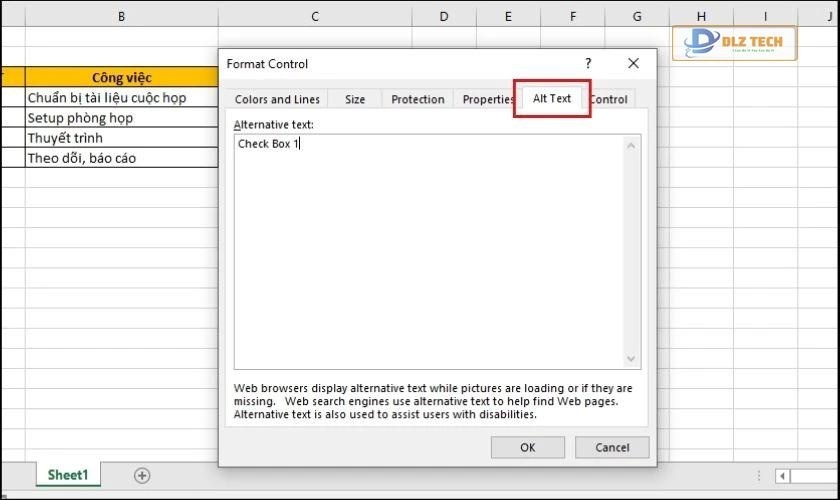840x500 pixels.
Task: Click the text box scroll up arrow
Action: click(631, 146)
